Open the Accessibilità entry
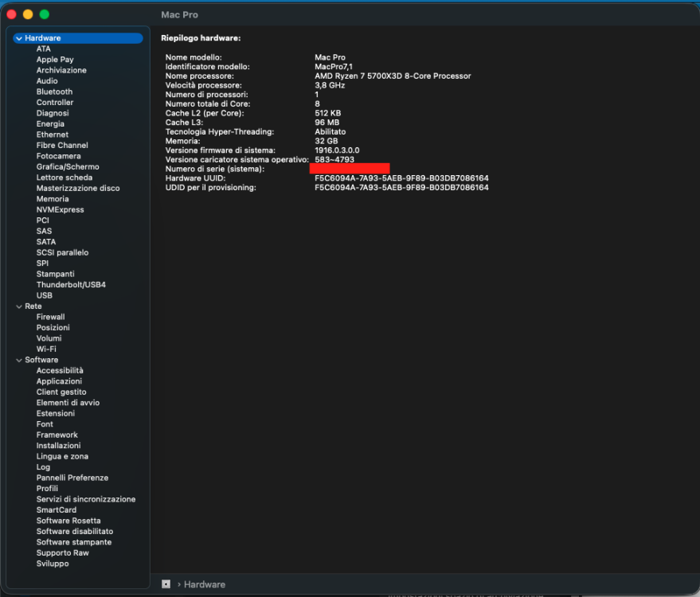 tap(60, 371)
